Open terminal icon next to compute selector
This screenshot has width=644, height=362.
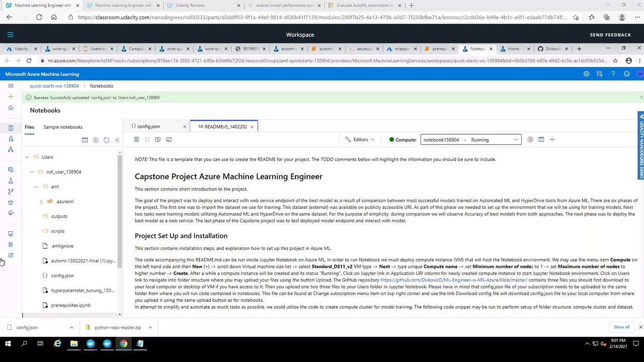[x=541, y=139]
